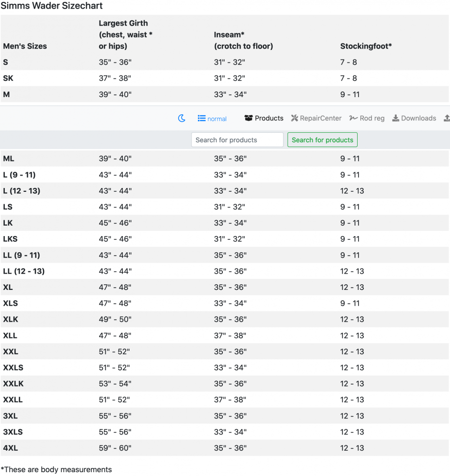Click the squiggle icon beside Rod reg

tap(353, 118)
